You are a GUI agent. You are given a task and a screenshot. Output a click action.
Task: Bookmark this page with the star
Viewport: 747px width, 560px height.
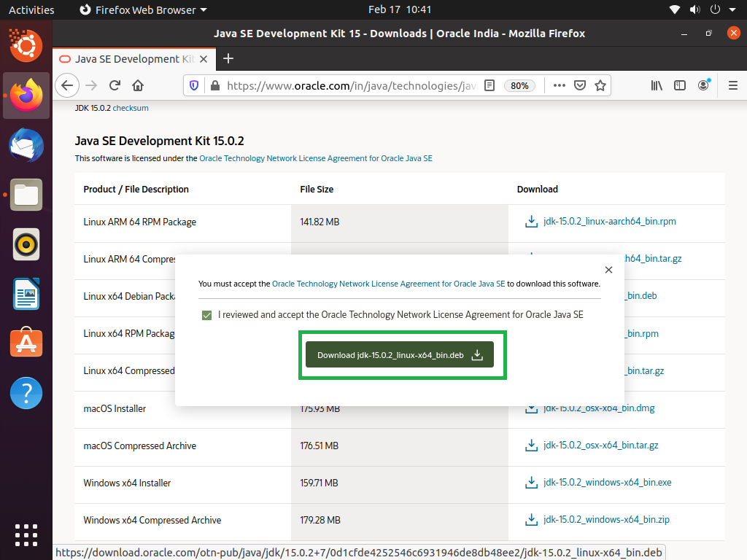click(600, 86)
